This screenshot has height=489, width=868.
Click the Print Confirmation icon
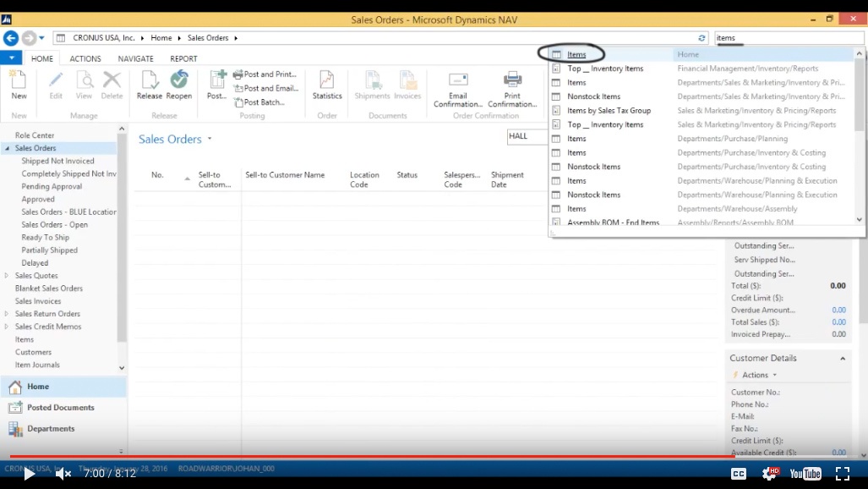point(512,81)
